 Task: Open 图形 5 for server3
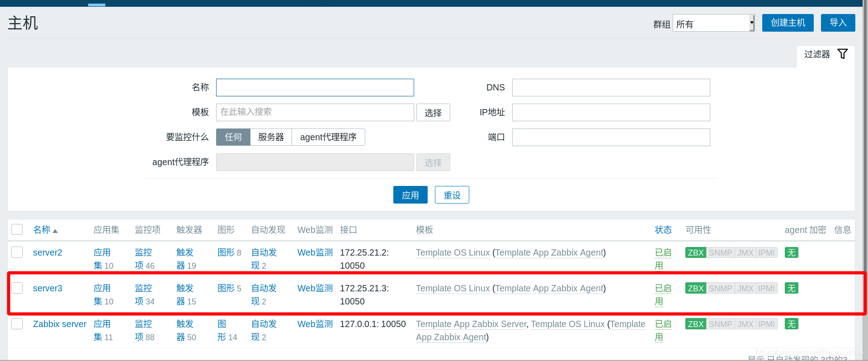pos(226,288)
